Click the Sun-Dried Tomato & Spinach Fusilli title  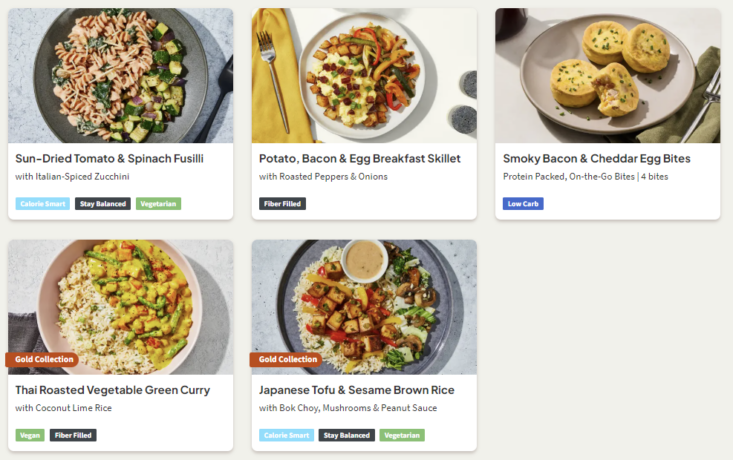109,158
